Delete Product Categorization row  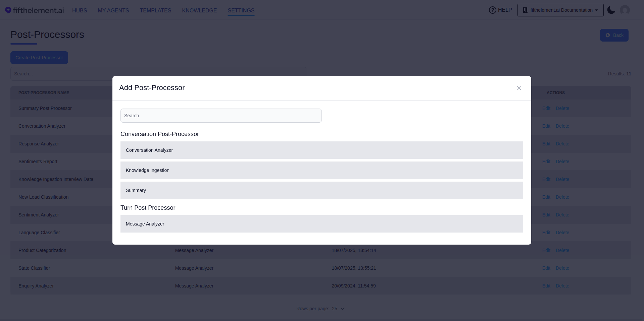point(562,250)
